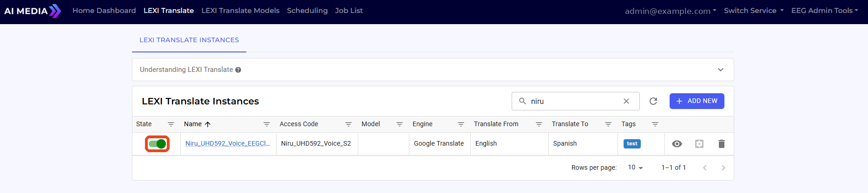Click the ADD NEW button

[x=697, y=101]
